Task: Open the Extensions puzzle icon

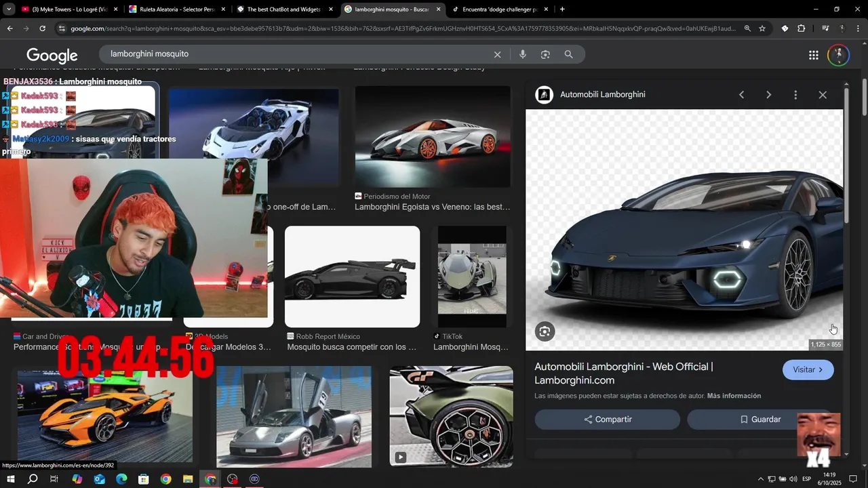Action: 802,28
